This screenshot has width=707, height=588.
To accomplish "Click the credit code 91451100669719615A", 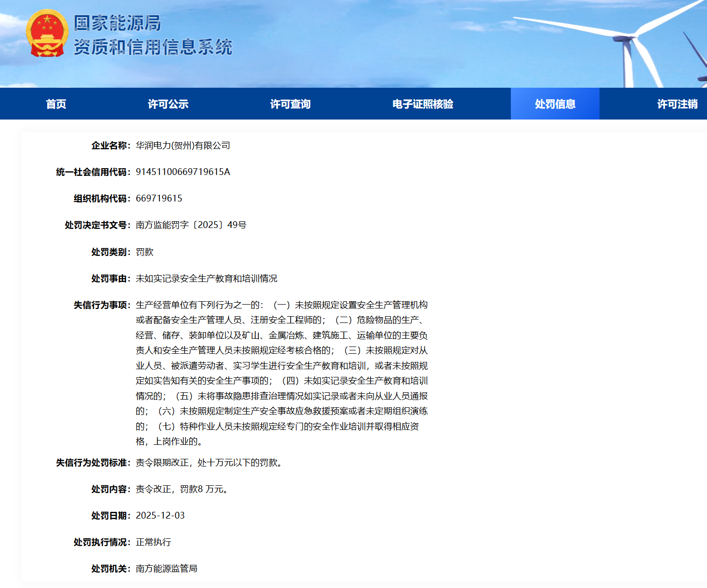I will pos(183,172).
